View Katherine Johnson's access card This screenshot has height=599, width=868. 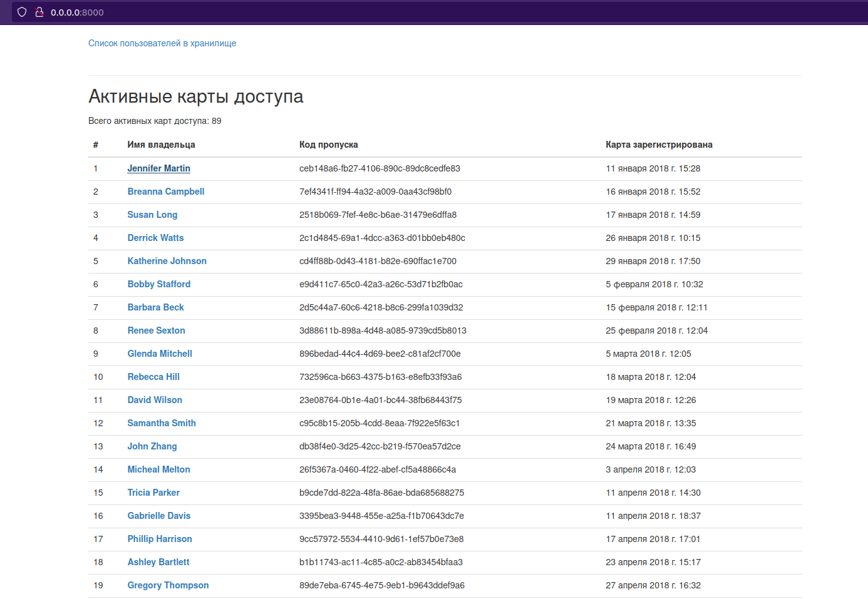(x=167, y=260)
